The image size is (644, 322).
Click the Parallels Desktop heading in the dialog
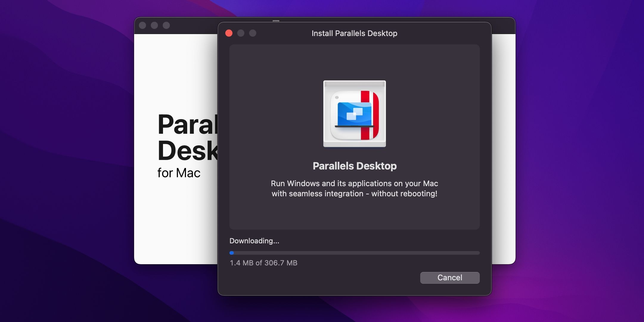pyautogui.click(x=354, y=166)
